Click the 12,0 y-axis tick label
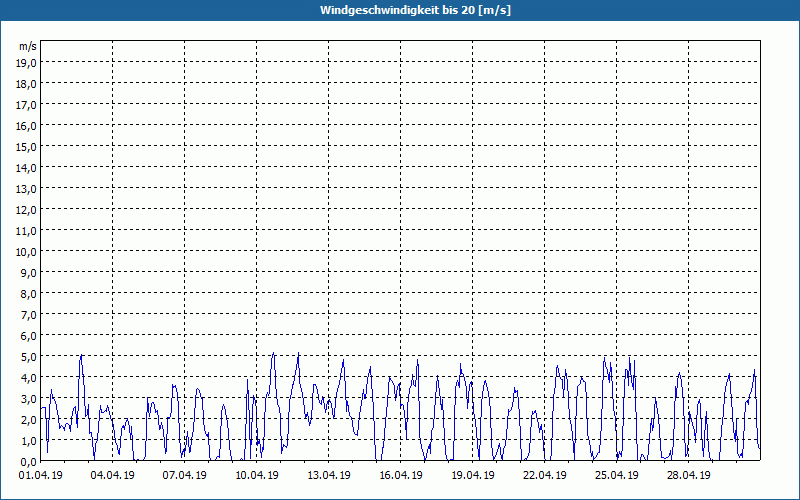 tap(27, 209)
